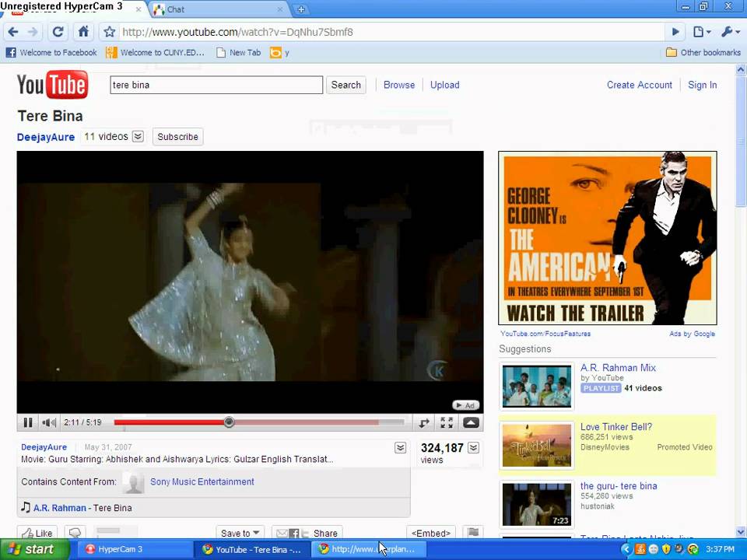Open Love Tinker Bell? promoted video
The height and width of the screenshot is (560, 747).
(x=616, y=427)
